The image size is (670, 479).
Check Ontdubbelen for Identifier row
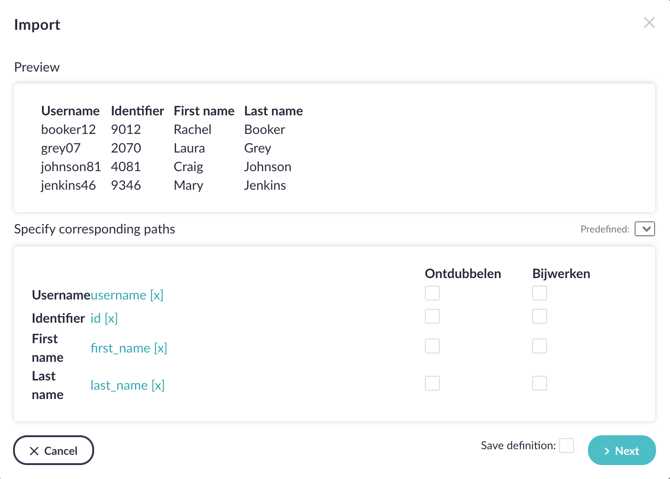point(432,317)
